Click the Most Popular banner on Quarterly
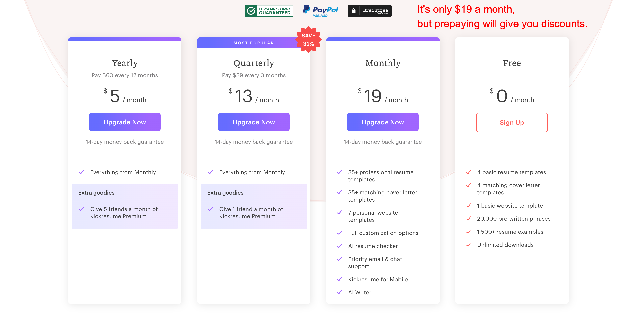Viewport: 644px width, 319px height. point(254,43)
